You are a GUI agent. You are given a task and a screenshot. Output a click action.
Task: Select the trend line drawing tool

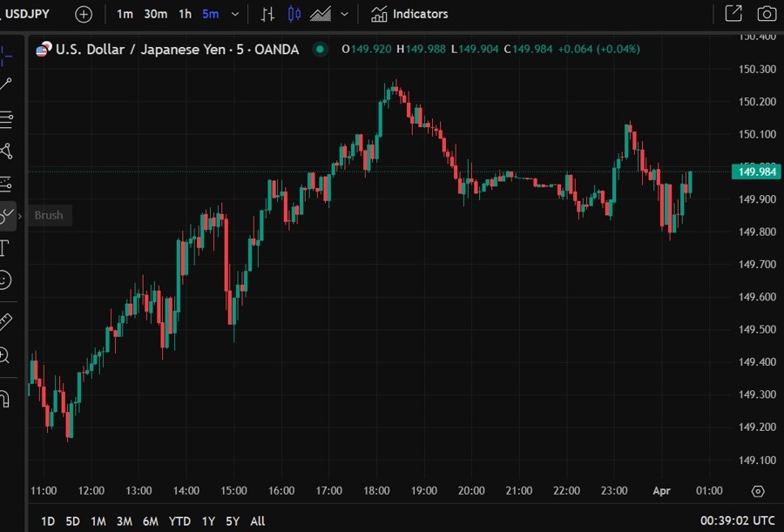click(x=6, y=84)
